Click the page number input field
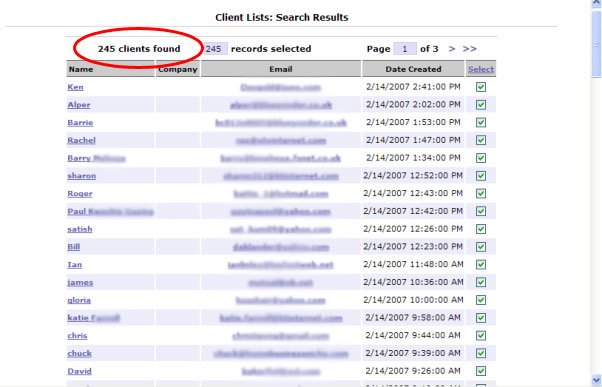602x387 pixels. [x=405, y=49]
